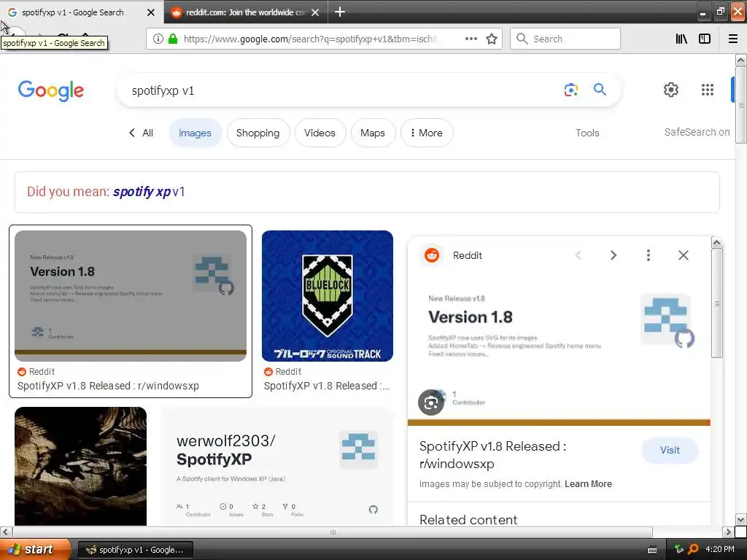The image size is (747, 560).
Task: Click 'SpotifyXP v1.8 Released : r/windowsxp' caption
Action: point(108,386)
